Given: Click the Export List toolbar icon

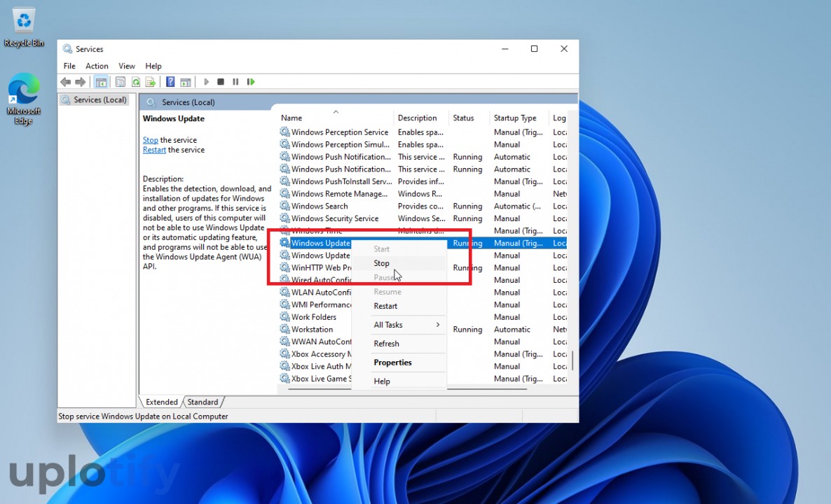Looking at the screenshot, I should (x=151, y=82).
